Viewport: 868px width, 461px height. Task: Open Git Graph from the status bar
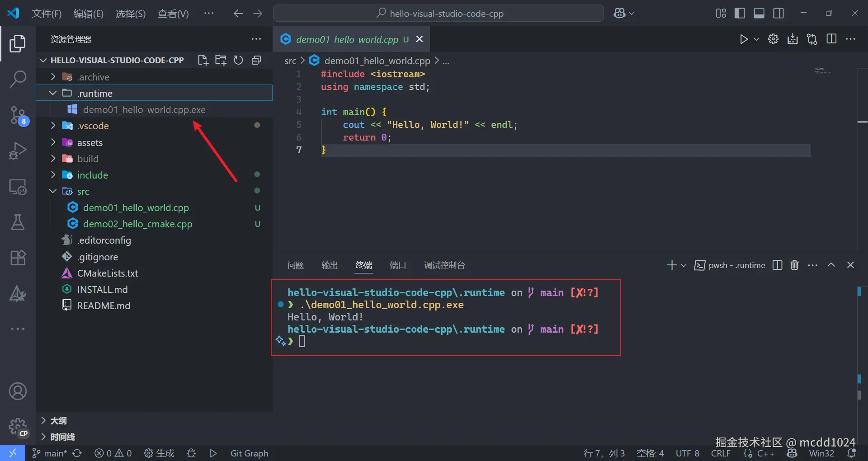pyautogui.click(x=249, y=453)
